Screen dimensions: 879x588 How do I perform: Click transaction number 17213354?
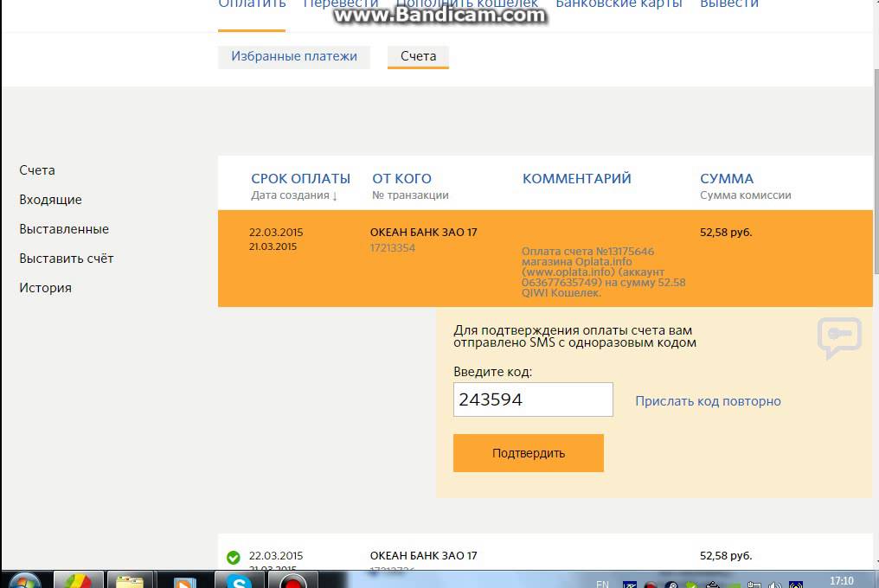click(393, 248)
